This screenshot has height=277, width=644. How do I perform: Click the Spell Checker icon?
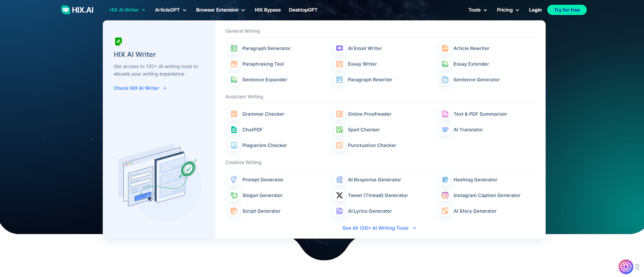point(339,130)
